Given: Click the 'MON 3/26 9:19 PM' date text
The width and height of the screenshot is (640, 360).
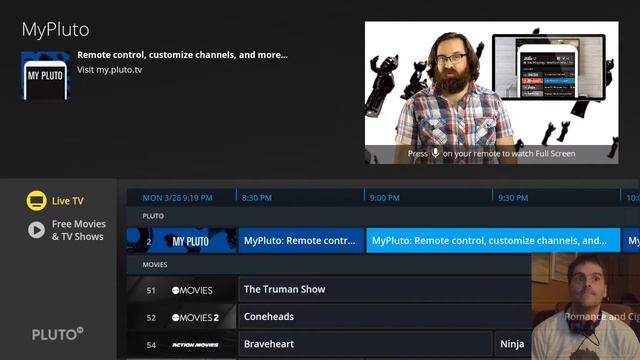Looking at the screenshot, I should (x=178, y=198).
